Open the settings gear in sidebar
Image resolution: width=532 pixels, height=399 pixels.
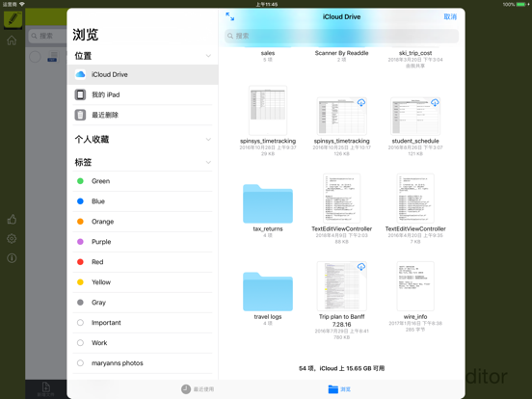point(12,238)
